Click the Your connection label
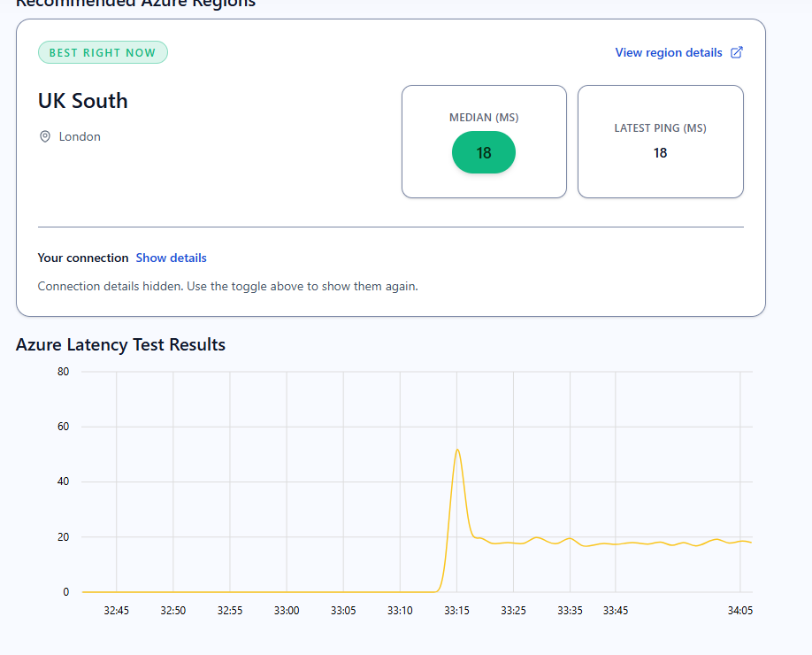The width and height of the screenshot is (812, 655). coord(83,258)
